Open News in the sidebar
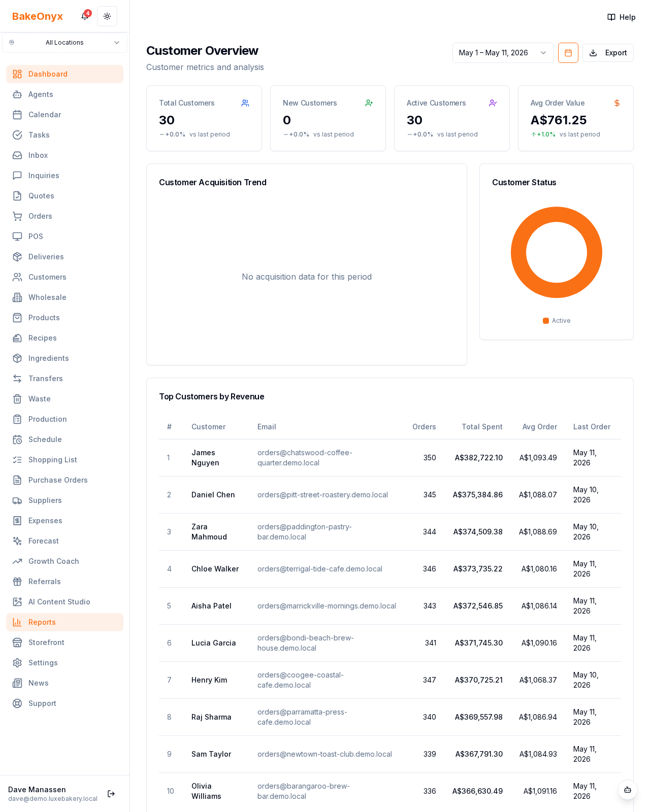The image size is (650, 812). 64,683
